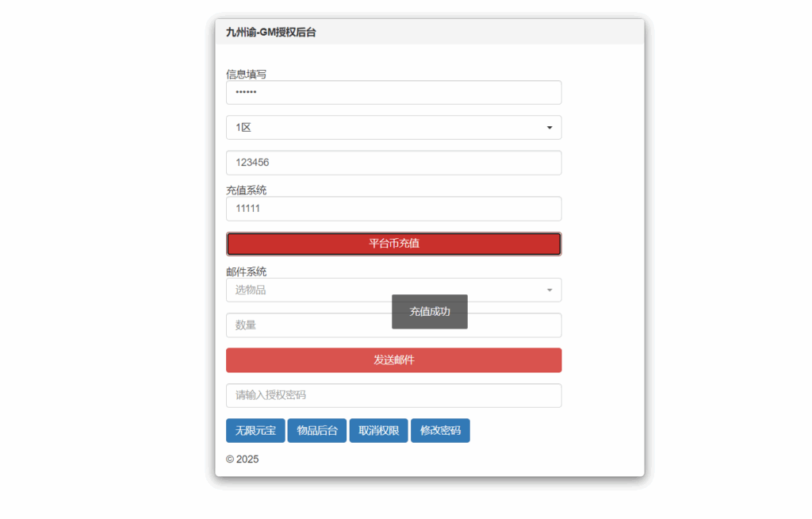The height and width of the screenshot is (519, 812).
Task: Open the 1区 server selection dropdown
Action: [393, 127]
